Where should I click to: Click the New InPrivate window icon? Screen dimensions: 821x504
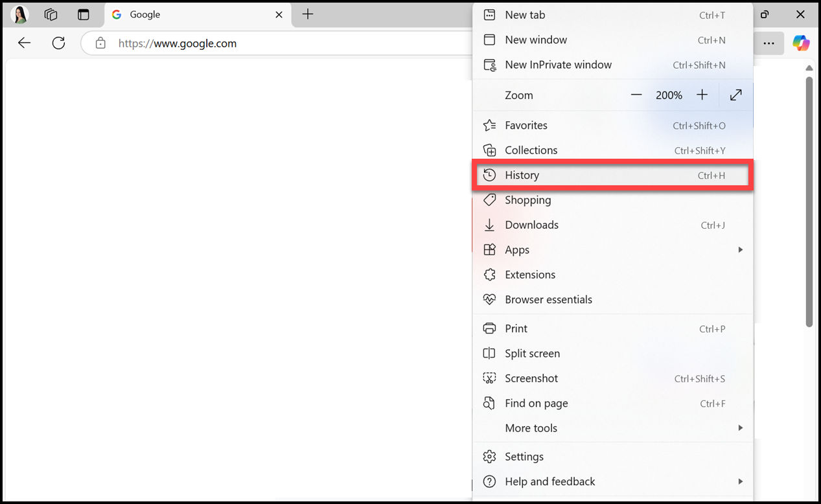[x=490, y=65]
